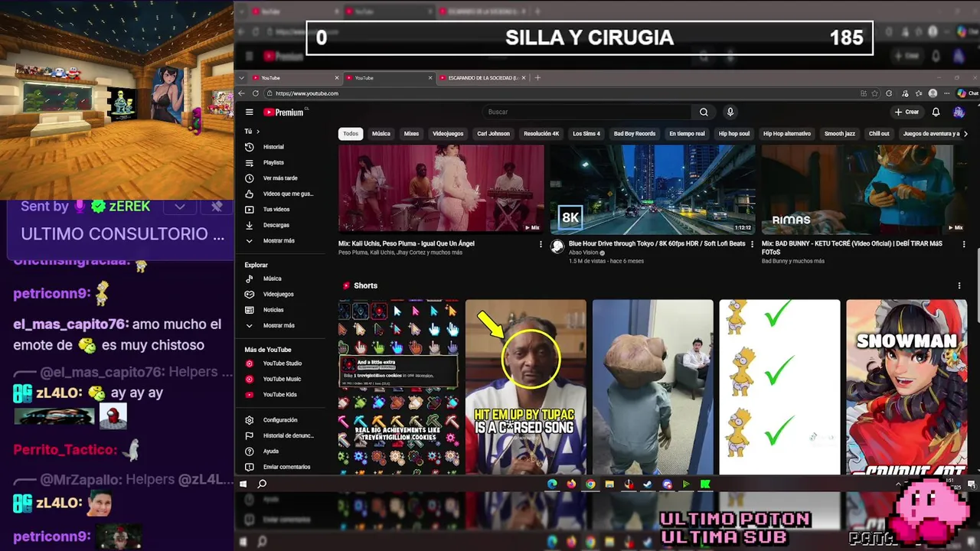Open Edge settings ellipsis menu
Viewport: 980px width, 551px height.
[947, 93]
